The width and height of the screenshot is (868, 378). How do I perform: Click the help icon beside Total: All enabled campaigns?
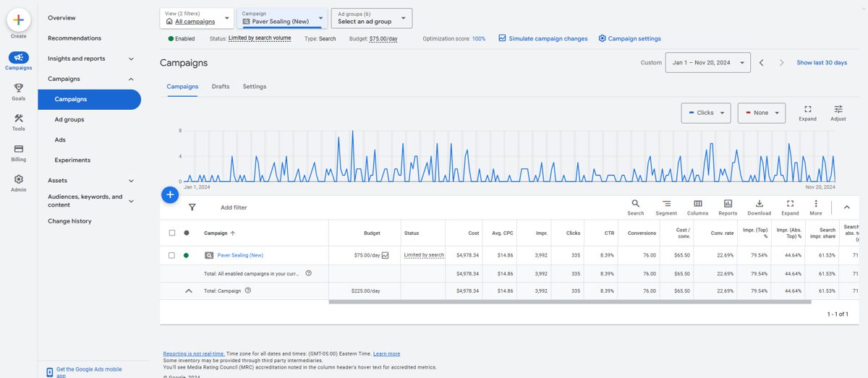pos(308,273)
